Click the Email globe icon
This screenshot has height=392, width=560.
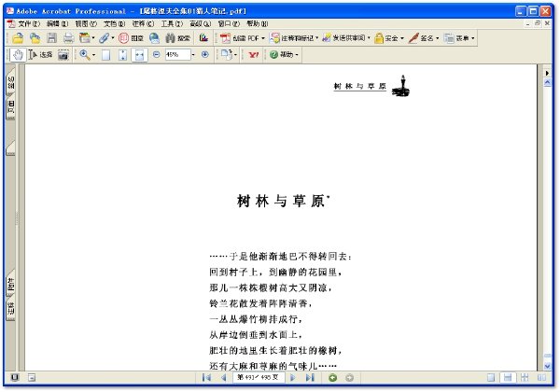pos(154,38)
